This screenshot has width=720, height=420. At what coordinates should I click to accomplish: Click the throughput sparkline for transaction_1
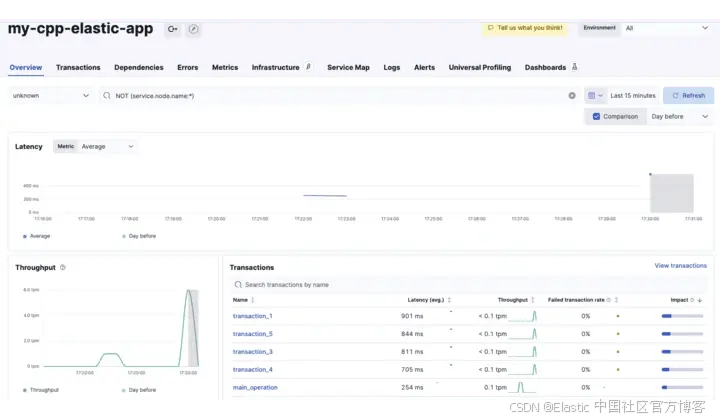(523, 316)
